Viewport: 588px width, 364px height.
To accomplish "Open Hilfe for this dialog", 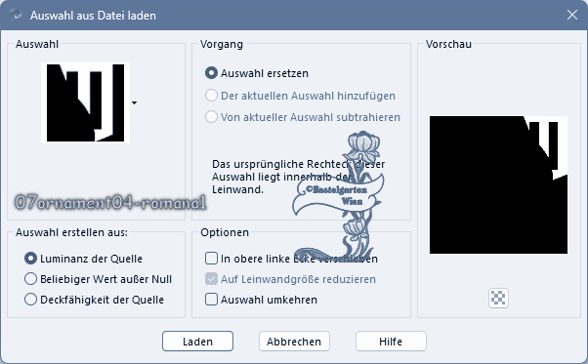I will 391,342.
